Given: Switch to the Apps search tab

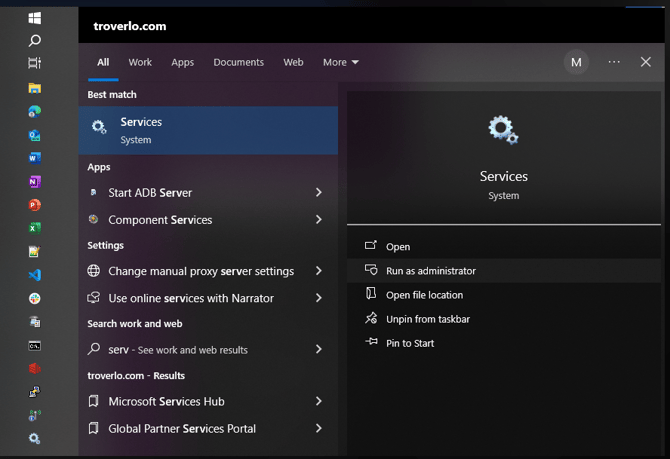Looking at the screenshot, I should (182, 62).
